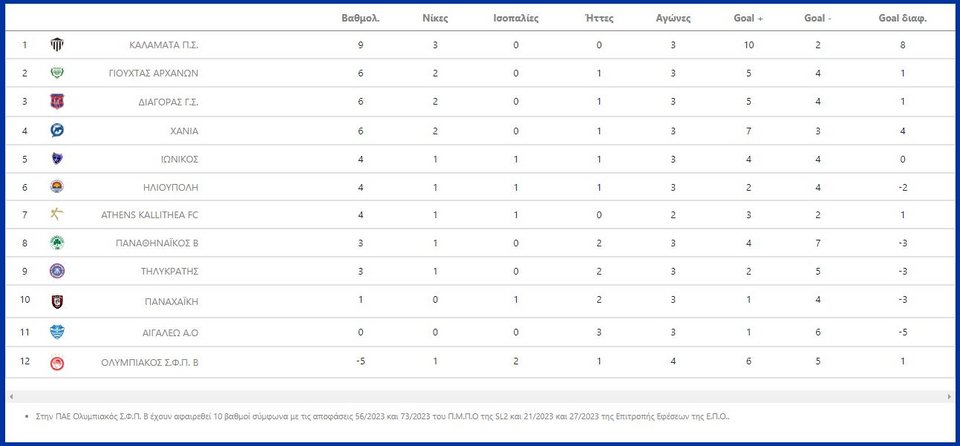Click the Goal διαφ. column header
960x446 pixels.
click(902, 18)
